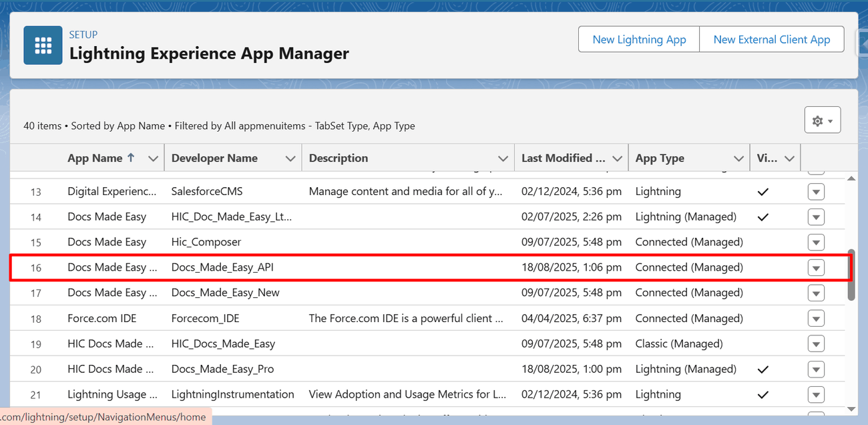
Task: Select Docs_Made_Easy_New developer name cell
Action: (x=226, y=293)
